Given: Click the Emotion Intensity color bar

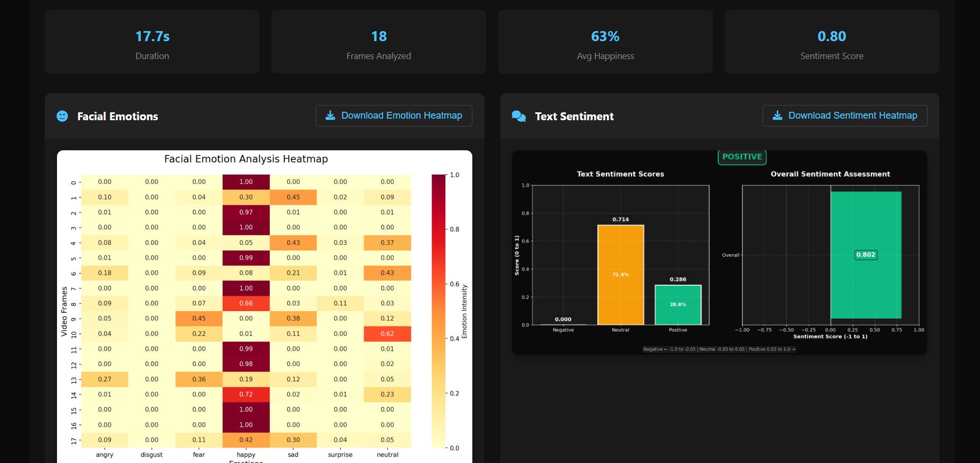Looking at the screenshot, I should click(x=439, y=311).
